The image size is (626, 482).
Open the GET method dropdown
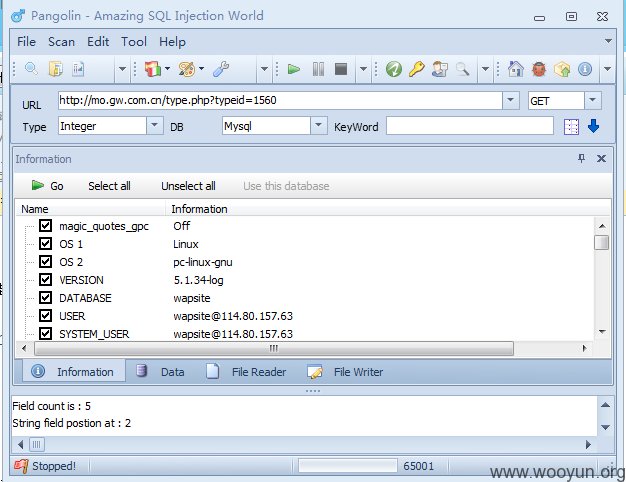[593, 100]
